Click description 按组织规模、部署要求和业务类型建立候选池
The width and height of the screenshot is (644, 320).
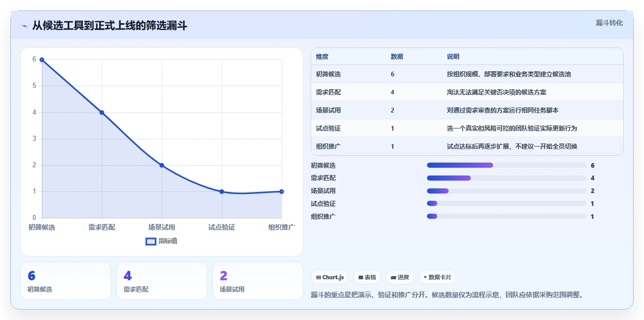(x=509, y=74)
